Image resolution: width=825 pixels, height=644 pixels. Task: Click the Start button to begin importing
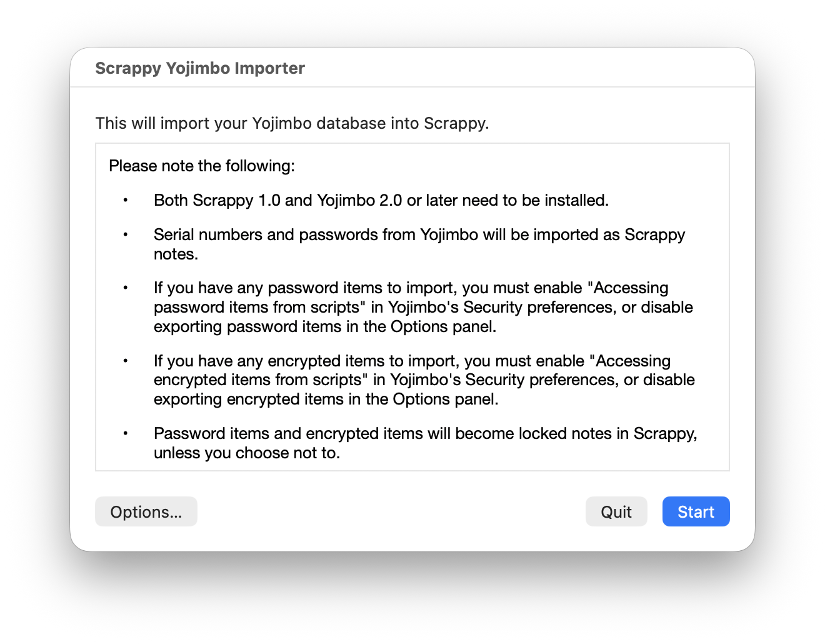696,511
